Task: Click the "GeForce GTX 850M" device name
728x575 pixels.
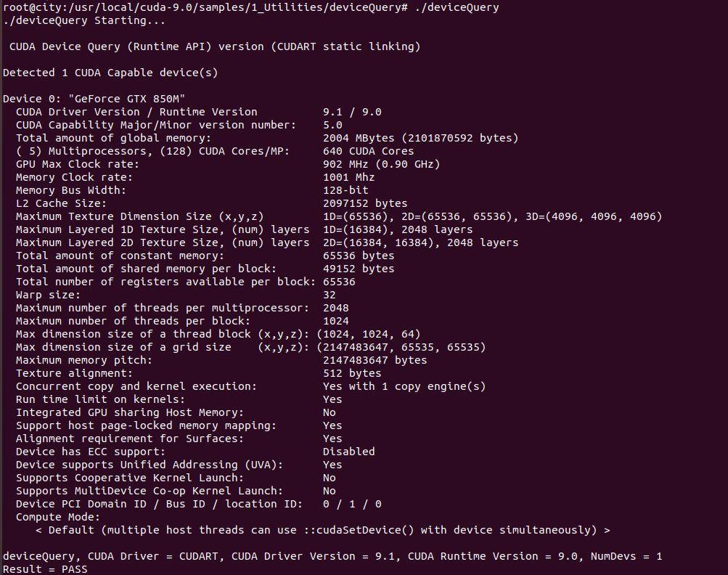Action: [x=127, y=99]
